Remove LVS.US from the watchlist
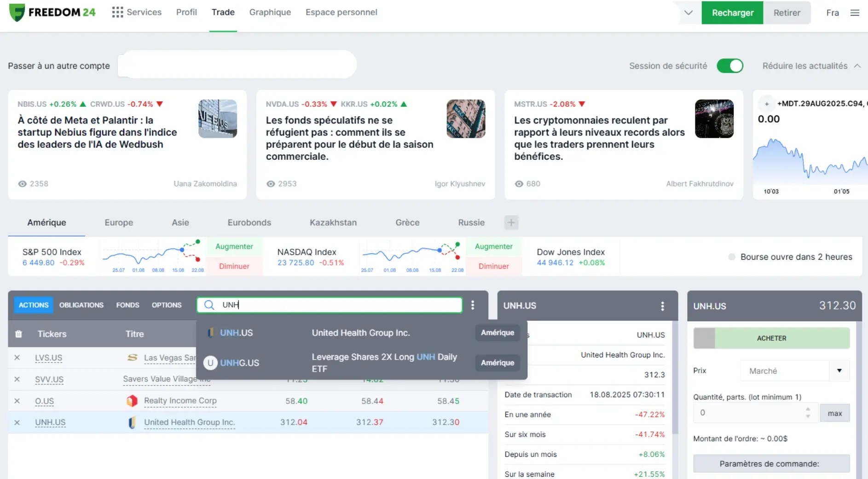 pos(17,357)
